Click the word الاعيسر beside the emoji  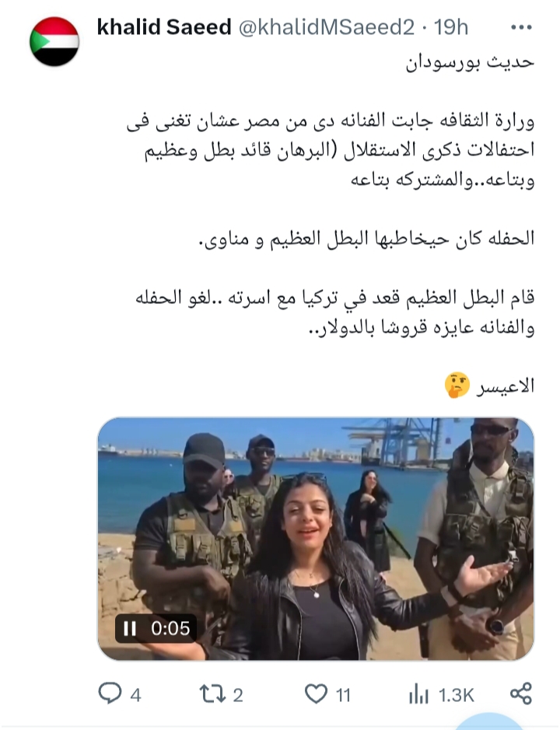click(505, 386)
